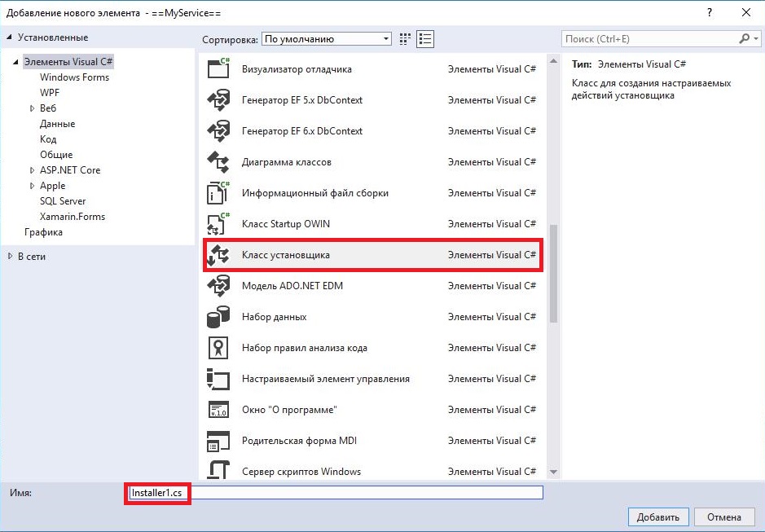Select Сервер скриптов Windows template name

point(301,472)
